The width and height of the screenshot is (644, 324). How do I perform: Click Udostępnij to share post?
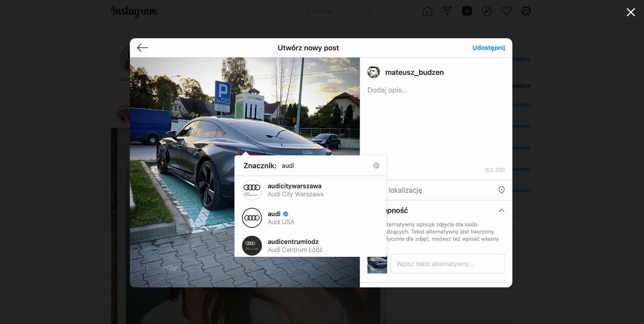[x=488, y=48]
